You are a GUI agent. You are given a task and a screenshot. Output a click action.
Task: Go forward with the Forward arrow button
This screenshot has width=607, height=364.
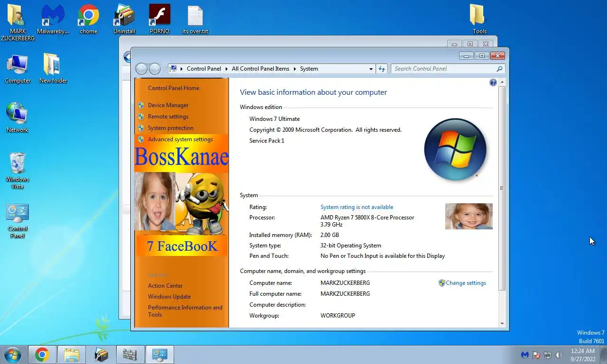click(155, 69)
